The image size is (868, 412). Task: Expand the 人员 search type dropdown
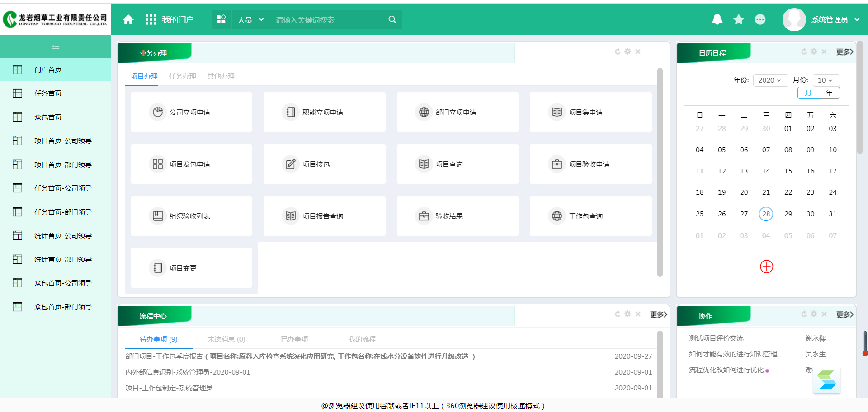click(x=250, y=20)
